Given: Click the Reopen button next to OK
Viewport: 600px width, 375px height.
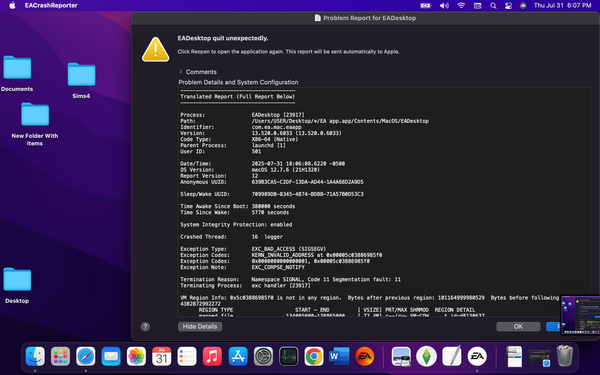Looking at the screenshot, I should pyautogui.click(x=553, y=326).
